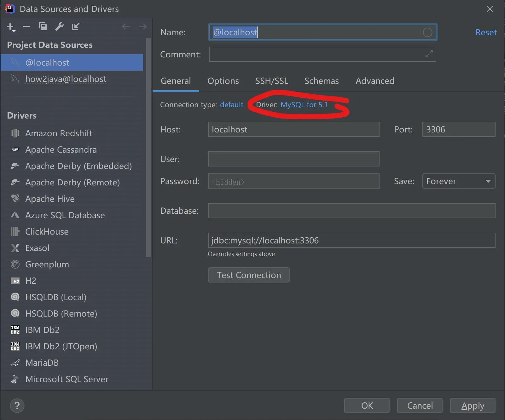
Task: Switch to the Options tab
Action: [x=223, y=81]
